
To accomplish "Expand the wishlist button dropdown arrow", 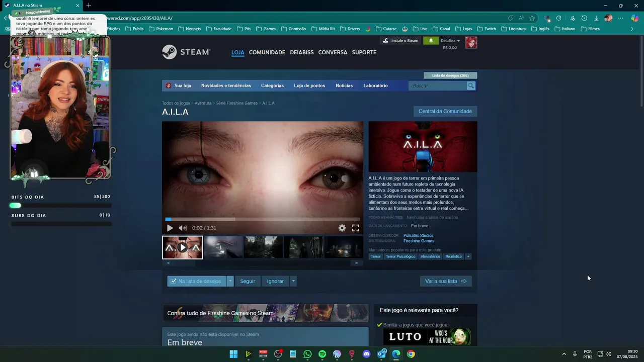I will (x=230, y=281).
